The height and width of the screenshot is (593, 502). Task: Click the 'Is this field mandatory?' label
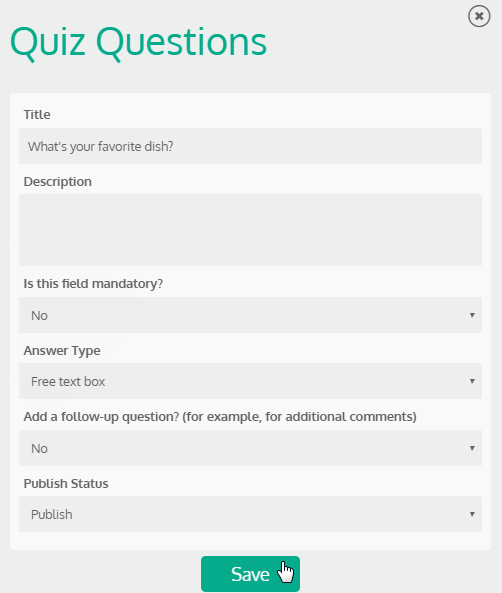tap(93, 284)
